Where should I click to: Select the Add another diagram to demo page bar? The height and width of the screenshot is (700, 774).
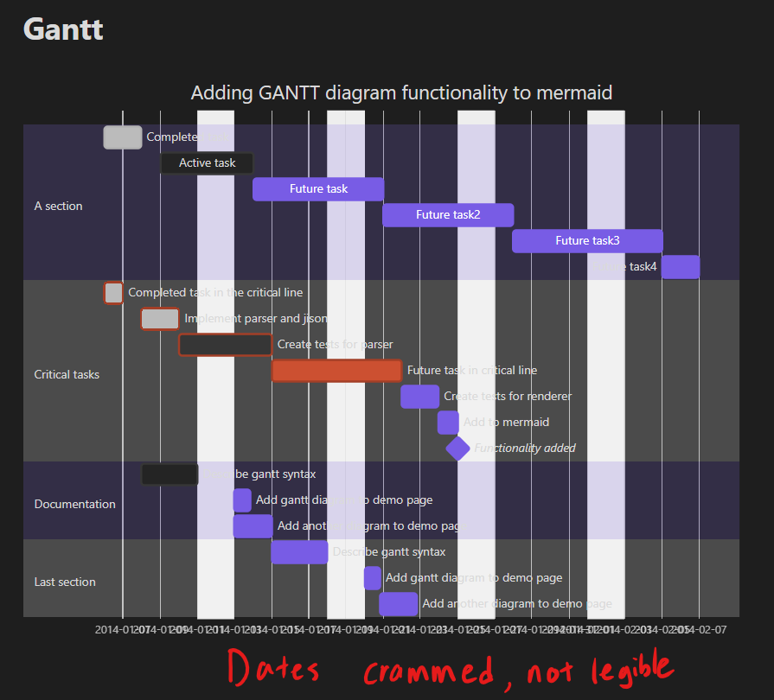coord(399,603)
